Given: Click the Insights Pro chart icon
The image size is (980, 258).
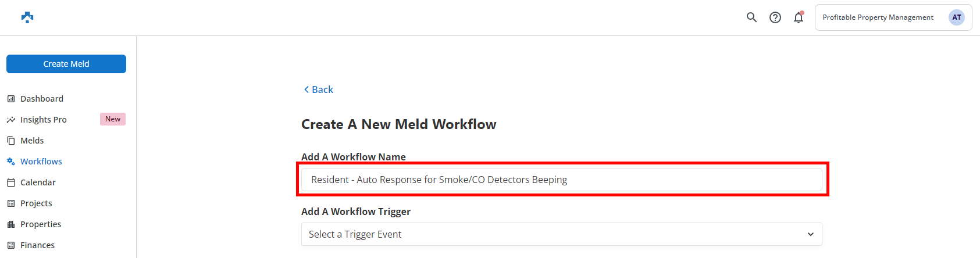Looking at the screenshot, I should coord(11,120).
